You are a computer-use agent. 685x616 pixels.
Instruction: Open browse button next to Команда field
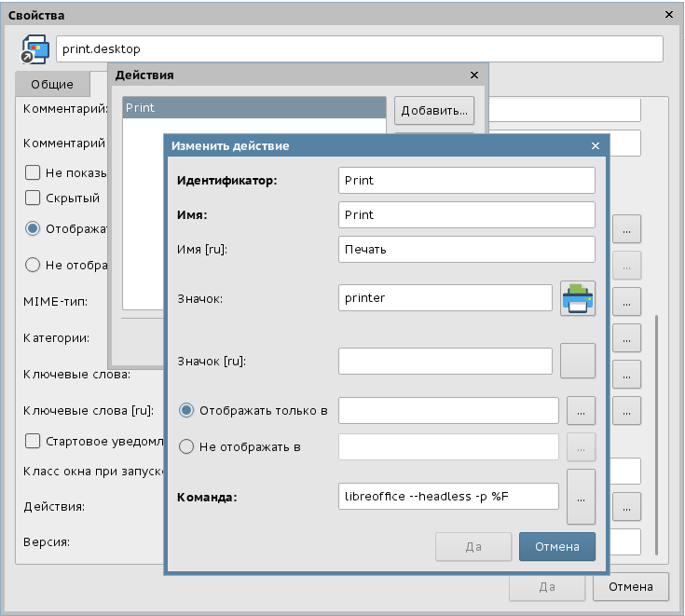tap(581, 497)
